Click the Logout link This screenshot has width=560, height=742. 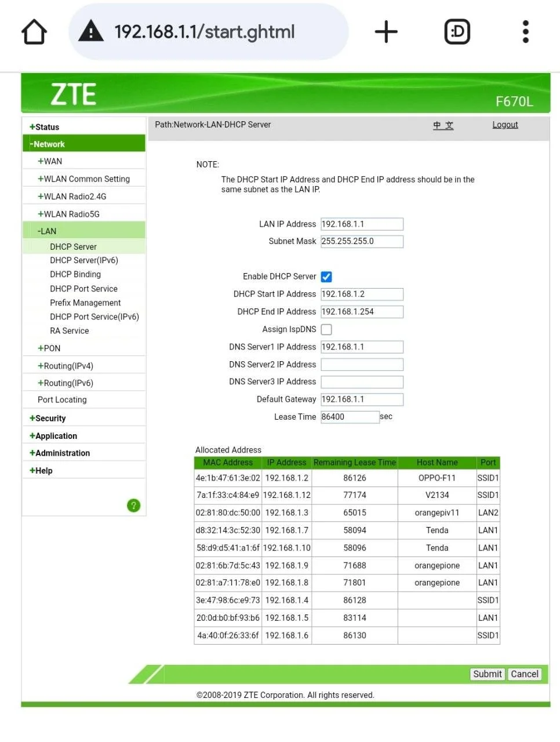505,125
